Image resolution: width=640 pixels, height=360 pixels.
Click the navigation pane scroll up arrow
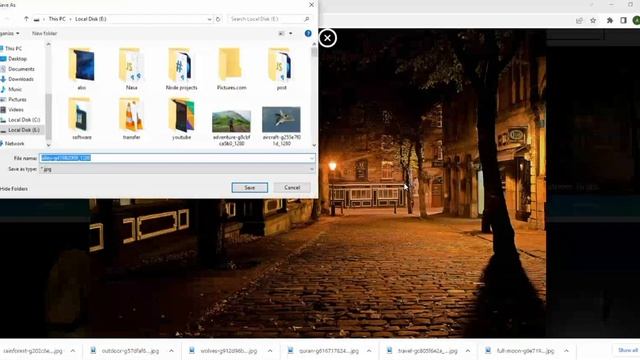49,44
